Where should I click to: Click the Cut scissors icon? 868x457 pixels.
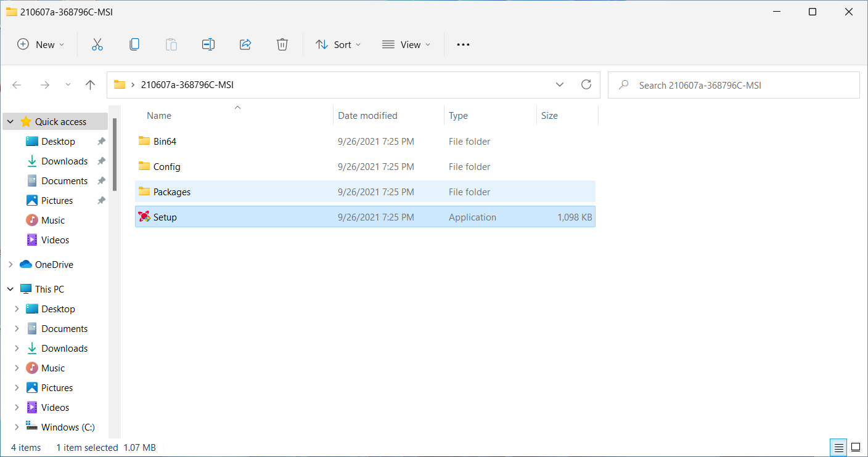[x=97, y=44]
